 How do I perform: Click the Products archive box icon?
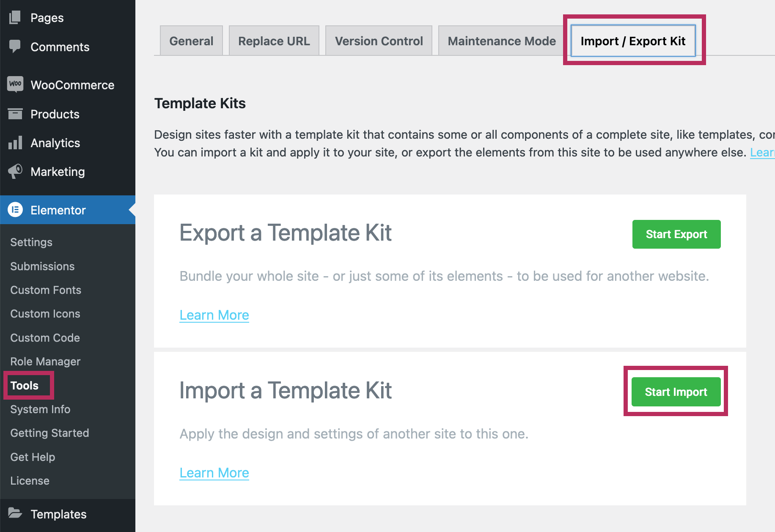click(x=15, y=114)
